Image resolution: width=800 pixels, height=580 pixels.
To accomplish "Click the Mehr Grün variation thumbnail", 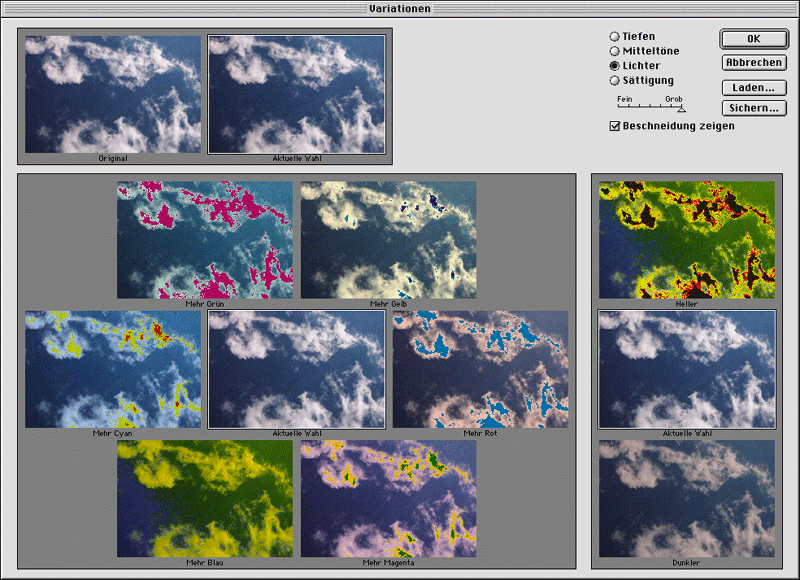I will [204, 239].
